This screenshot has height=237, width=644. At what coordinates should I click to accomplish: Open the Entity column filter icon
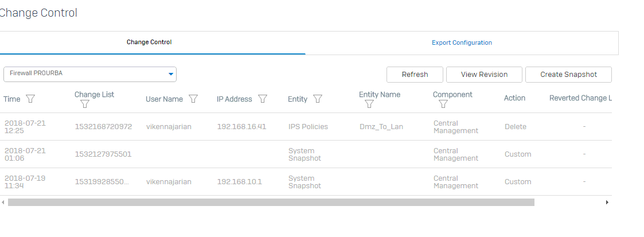click(318, 99)
